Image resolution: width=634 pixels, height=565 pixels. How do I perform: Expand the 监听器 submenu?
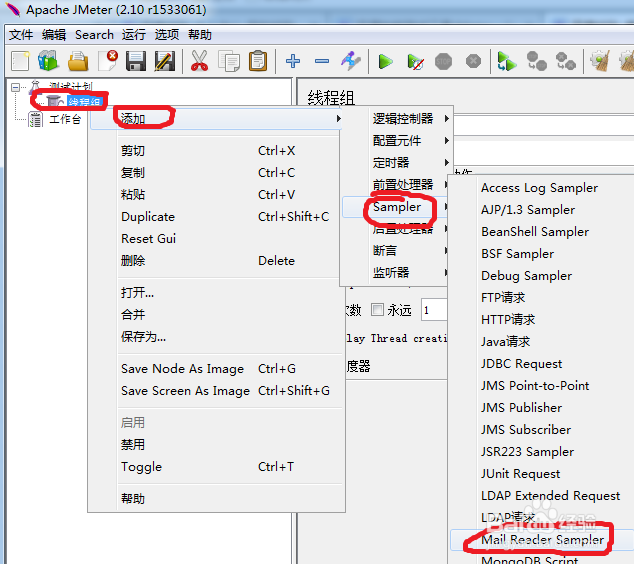395,272
